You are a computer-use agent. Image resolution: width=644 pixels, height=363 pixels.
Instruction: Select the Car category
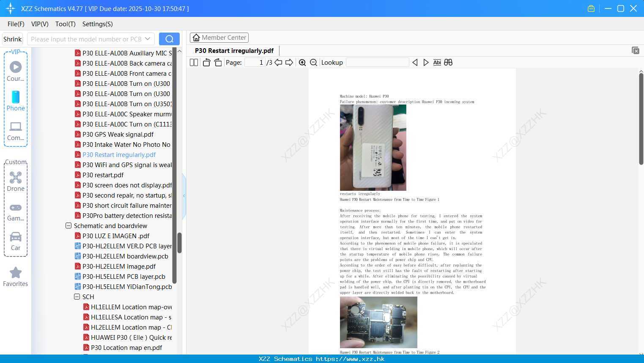pos(16,241)
